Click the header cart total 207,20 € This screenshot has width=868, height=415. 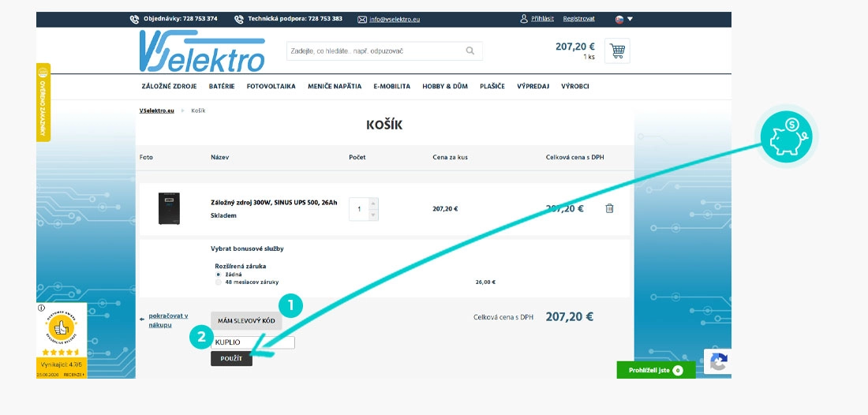575,47
